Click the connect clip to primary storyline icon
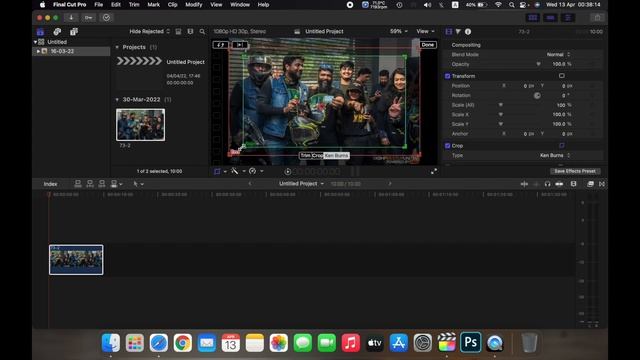Screen dimensions: 640x360 pos(78,184)
